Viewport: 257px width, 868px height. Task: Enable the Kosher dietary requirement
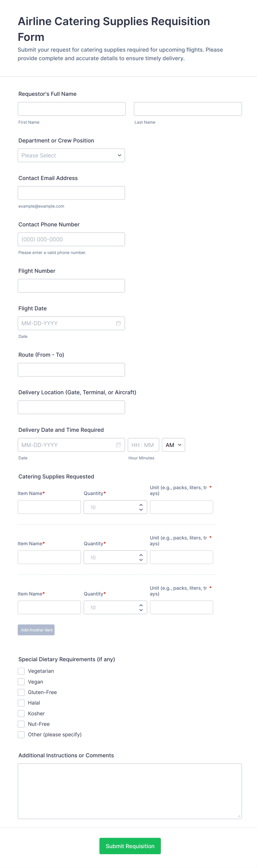point(21,713)
